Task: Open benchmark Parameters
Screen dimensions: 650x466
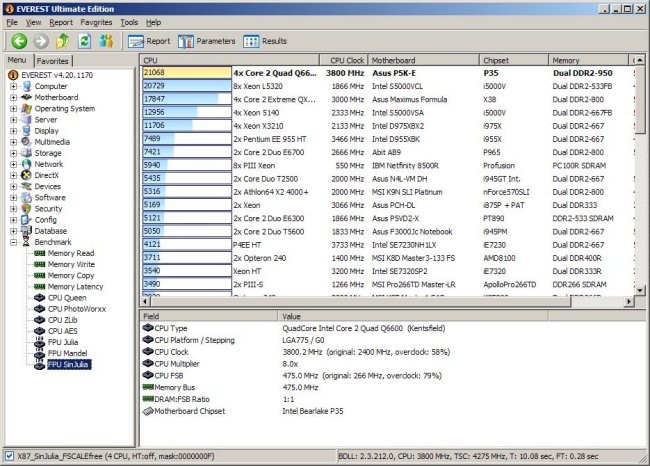Action: 206,41
